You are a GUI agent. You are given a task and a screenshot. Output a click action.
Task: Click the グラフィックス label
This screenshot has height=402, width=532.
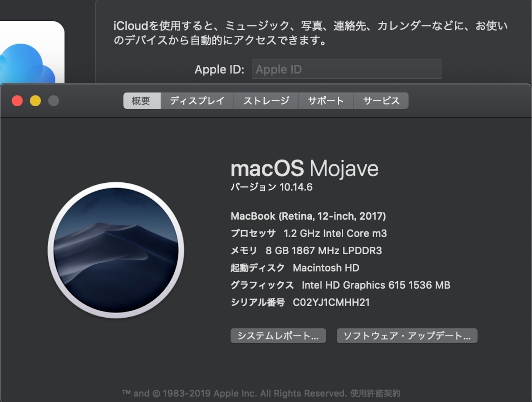coord(262,285)
